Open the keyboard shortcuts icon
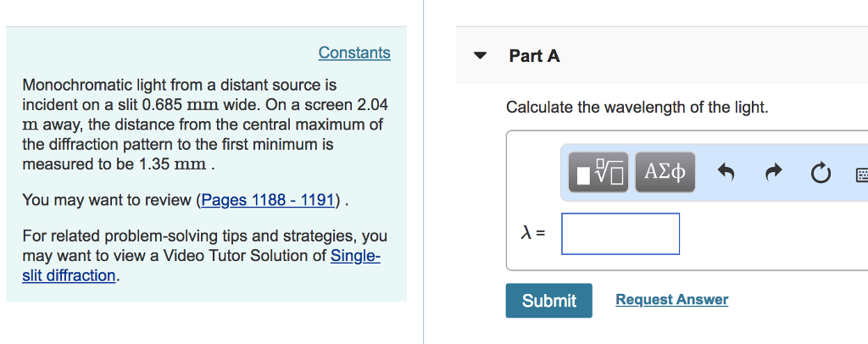868x344 pixels. click(x=860, y=175)
